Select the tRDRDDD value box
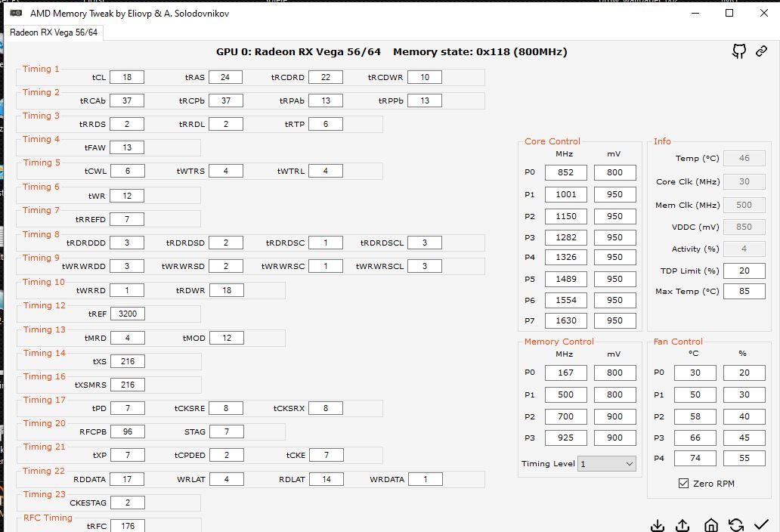The height and width of the screenshot is (532, 780). click(x=127, y=243)
